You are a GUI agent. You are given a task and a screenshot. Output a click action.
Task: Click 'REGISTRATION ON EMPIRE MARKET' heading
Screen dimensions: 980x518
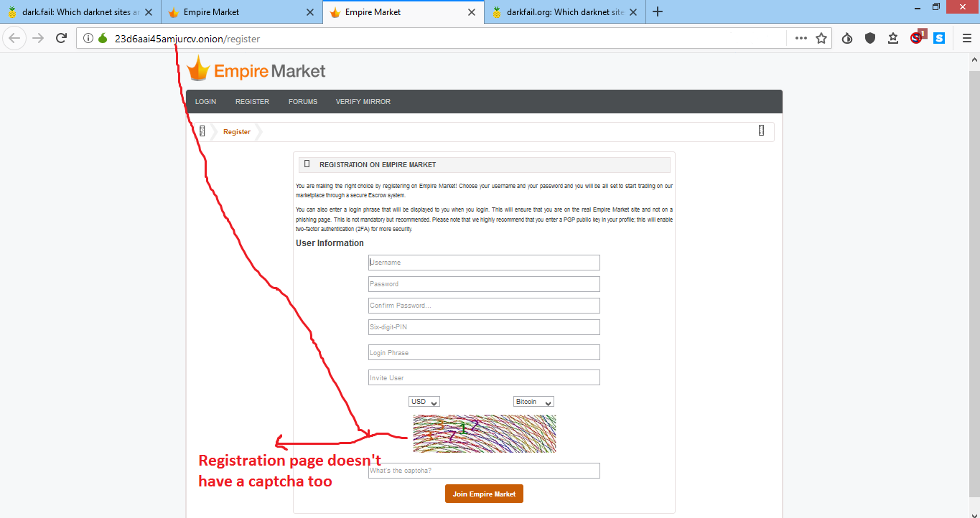coord(378,165)
